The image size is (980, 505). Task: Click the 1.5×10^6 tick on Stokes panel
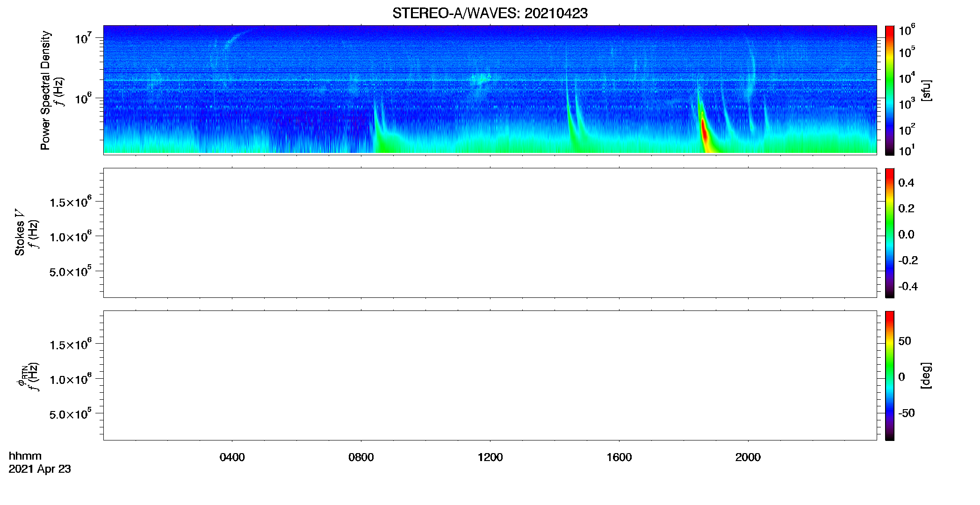(x=71, y=202)
